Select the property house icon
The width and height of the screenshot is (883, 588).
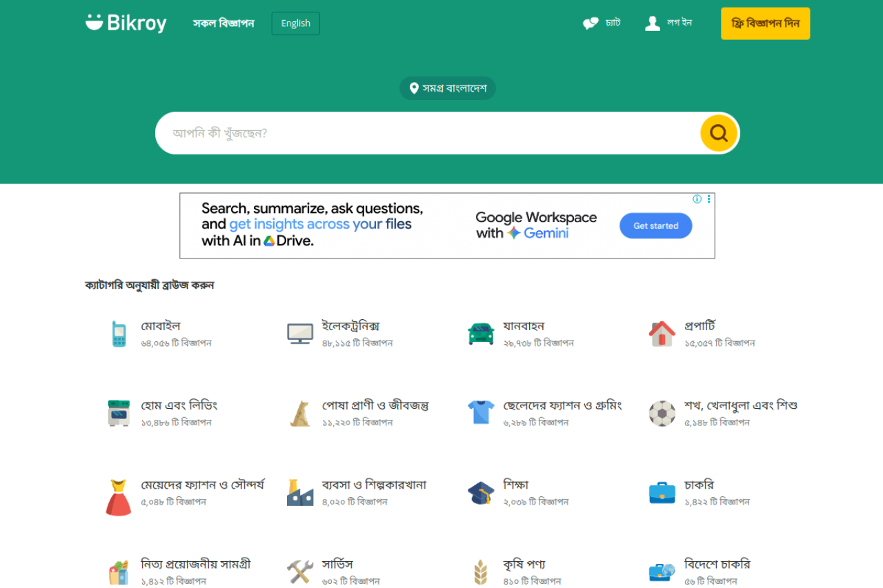click(x=662, y=334)
